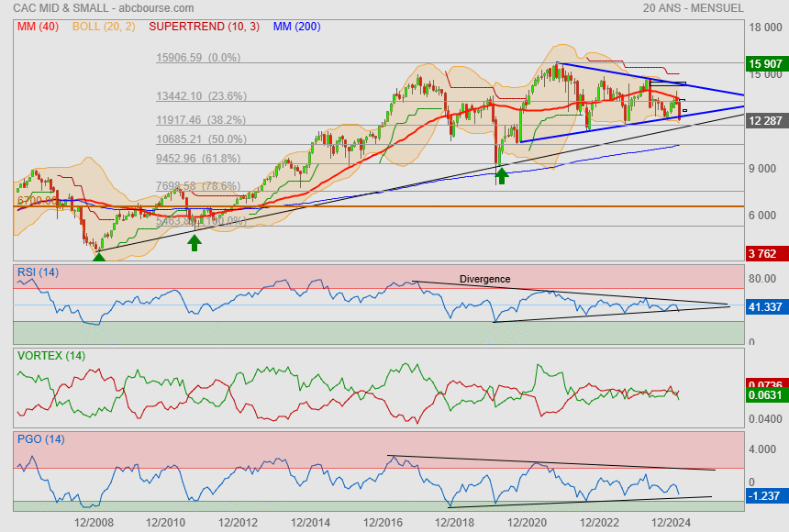Click the blue 41.337 RSI value tag
This screenshot has width=789, height=532.
(x=766, y=306)
